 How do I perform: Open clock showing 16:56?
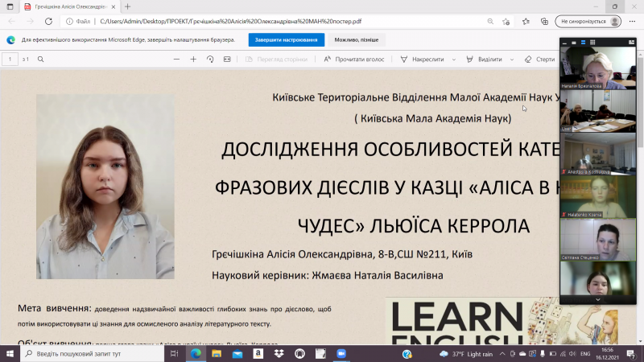[607, 353]
